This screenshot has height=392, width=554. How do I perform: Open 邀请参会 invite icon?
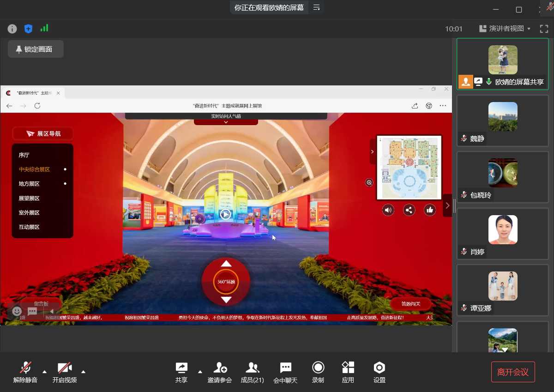point(220,372)
